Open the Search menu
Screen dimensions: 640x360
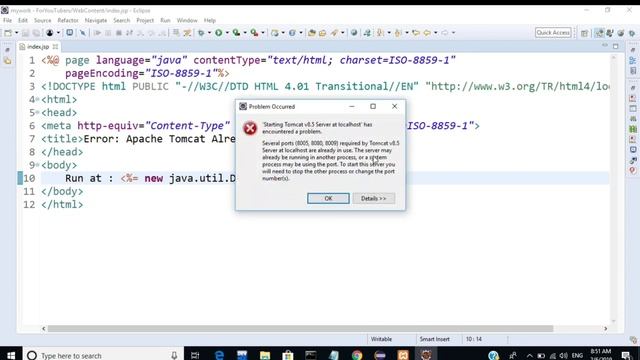point(122,20)
